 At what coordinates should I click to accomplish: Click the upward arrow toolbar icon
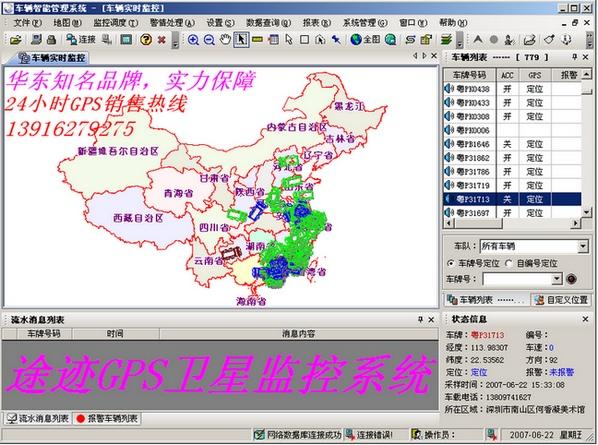pyautogui.click(x=477, y=39)
